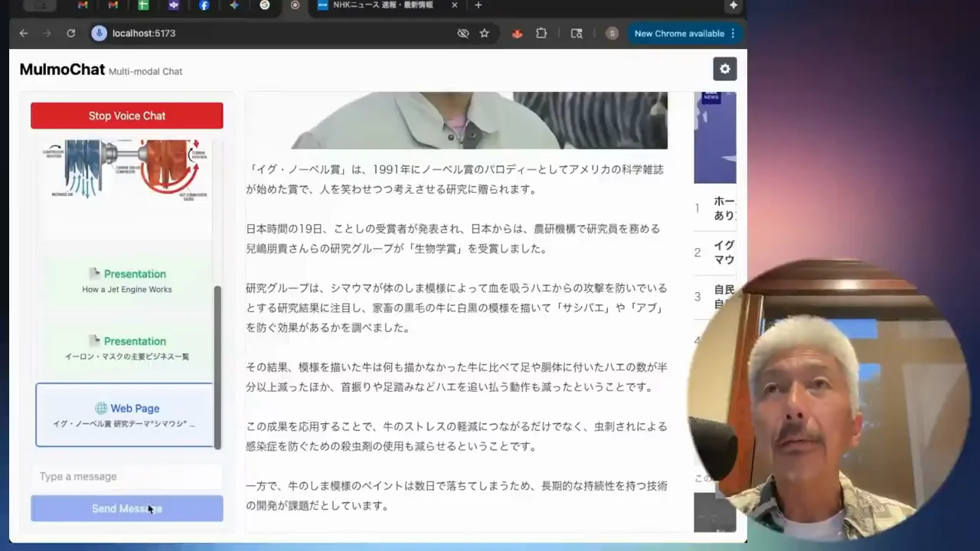Viewport: 980px width, 551px height.
Task: Click the MulmoChat title
Action: click(x=62, y=70)
